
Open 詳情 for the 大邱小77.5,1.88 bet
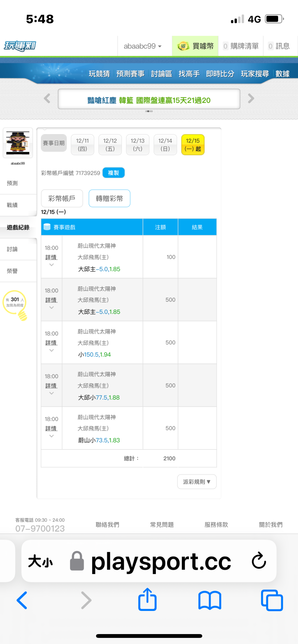[x=51, y=386]
